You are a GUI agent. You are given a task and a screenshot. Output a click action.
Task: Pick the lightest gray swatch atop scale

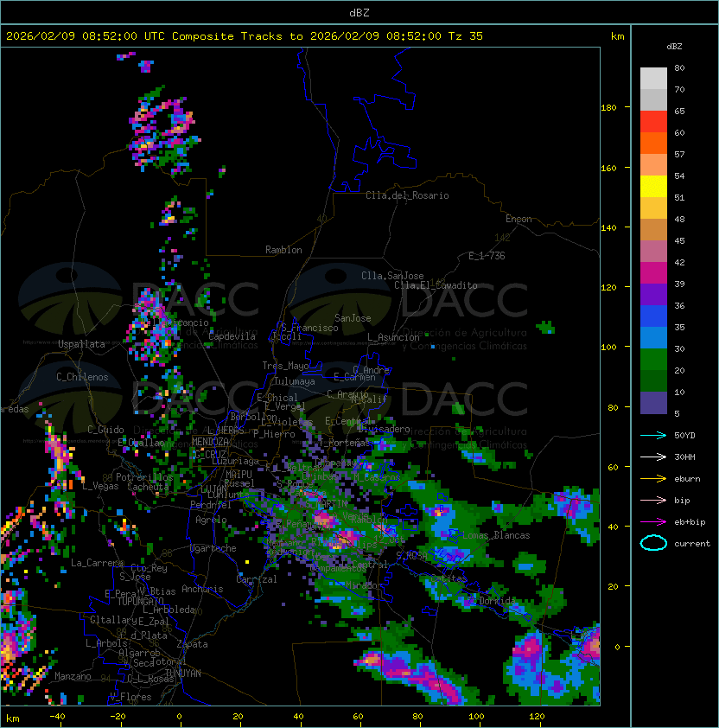(653, 79)
